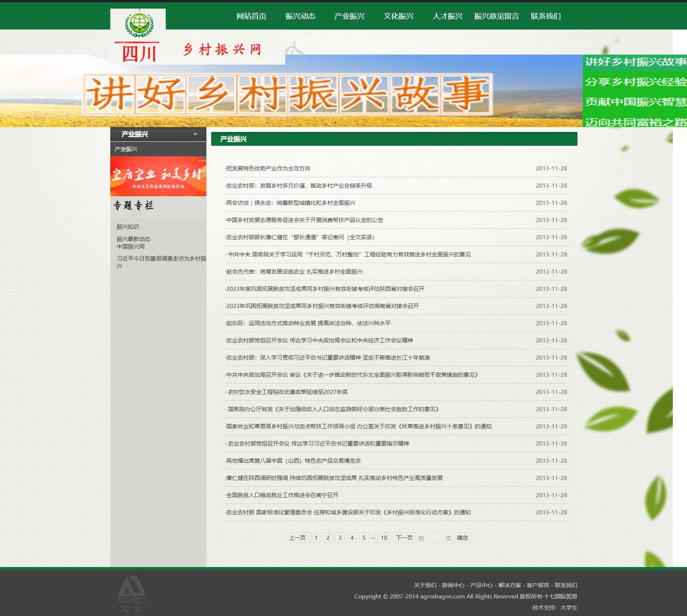Open 振兴最新动态 sidebar link
The width and height of the screenshot is (687, 616).
tap(133, 239)
